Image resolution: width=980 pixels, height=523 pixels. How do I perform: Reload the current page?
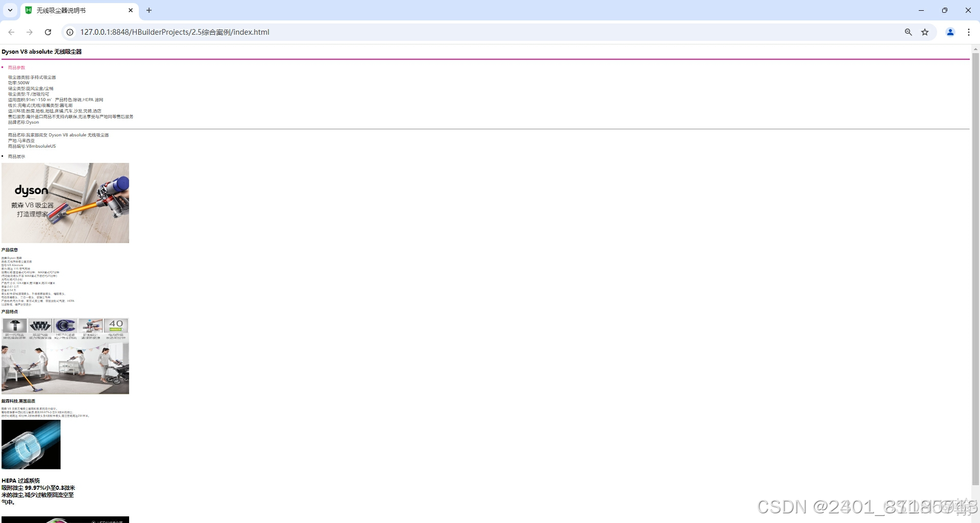[x=48, y=32]
